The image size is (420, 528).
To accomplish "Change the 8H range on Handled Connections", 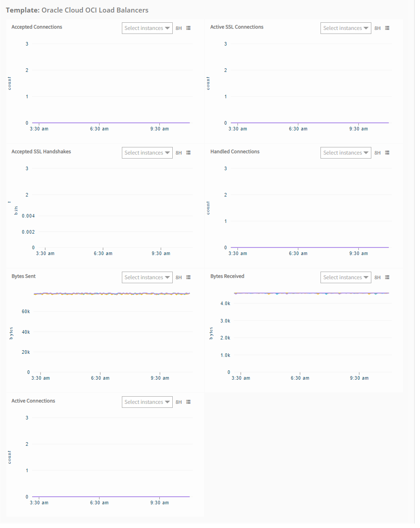I will 377,153.
